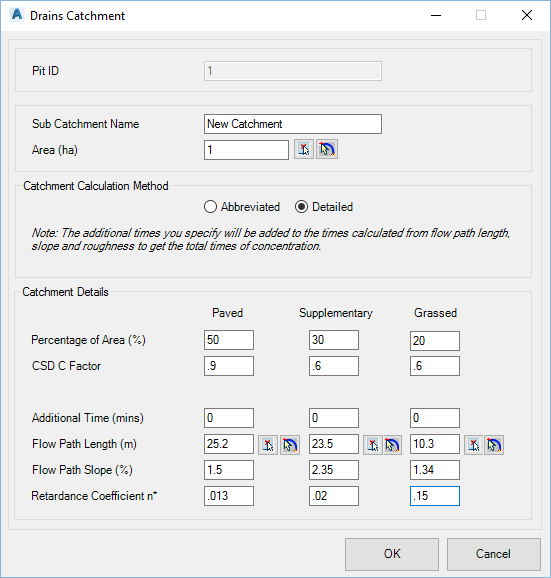Click select-polyline arc icon beside Area (ha)
This screenshot has height=578, width=551.
pos(327,150)
